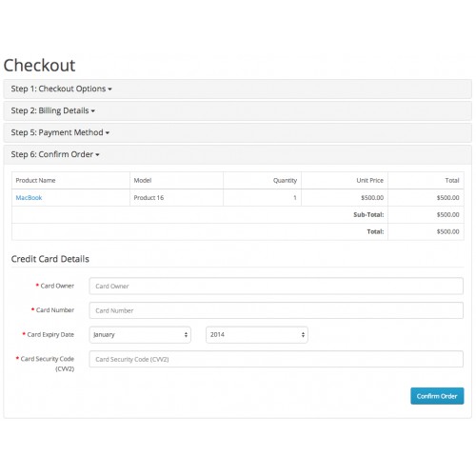This screenshot has height=476, width=476.
Task: Click the Card Expiry Date label
Action: 49,334
